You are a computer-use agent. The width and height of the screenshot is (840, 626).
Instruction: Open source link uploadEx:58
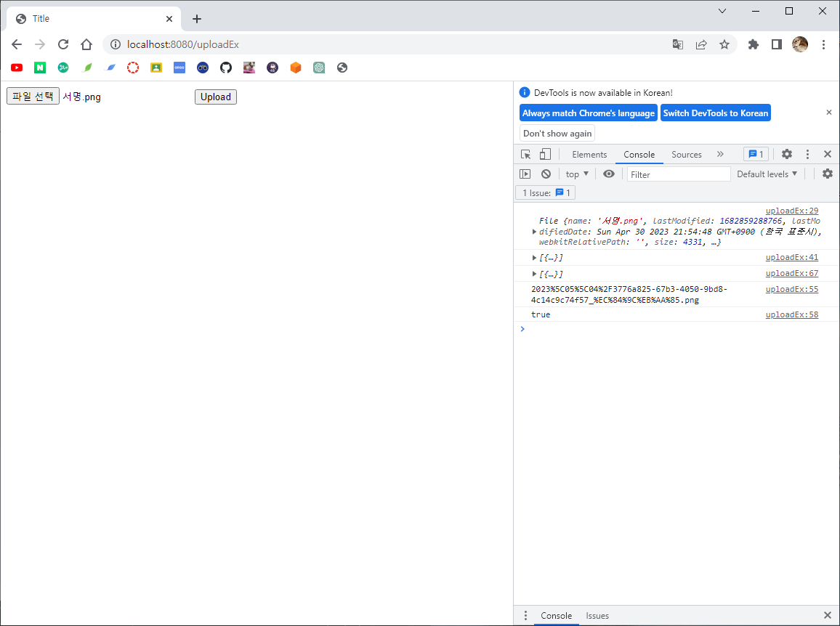(792, 315)
